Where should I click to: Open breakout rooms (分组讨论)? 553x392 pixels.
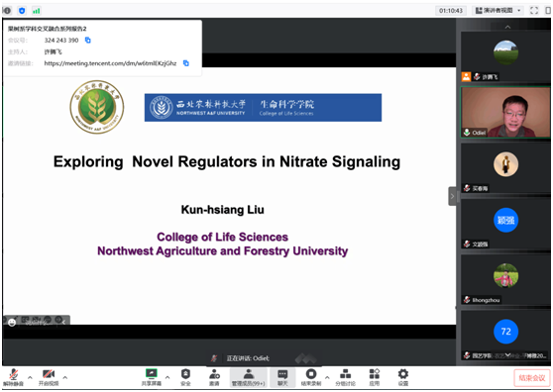coord(345,377)
